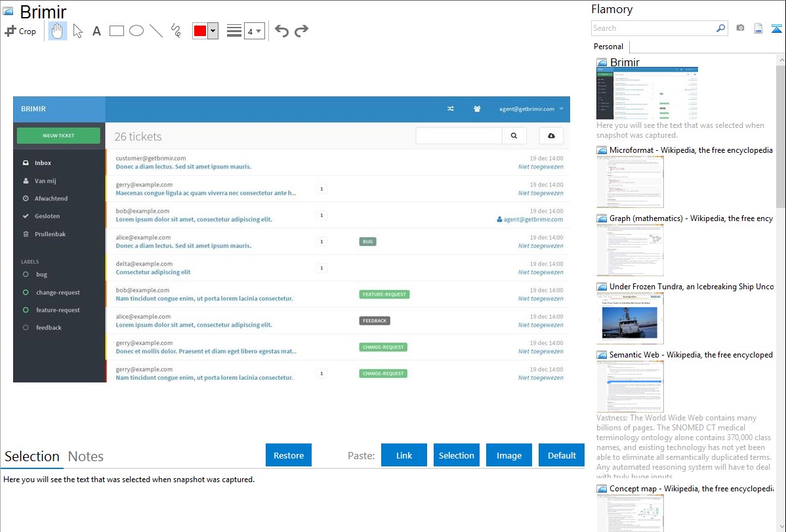Click the Restore button

(289, 455)
